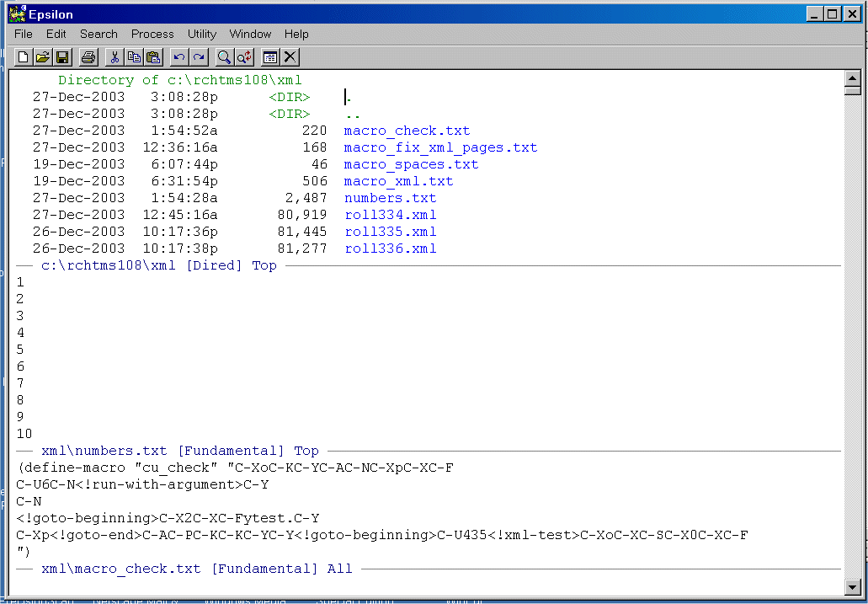Click the Print icon in the toolbar

click(x=88, y=57)
